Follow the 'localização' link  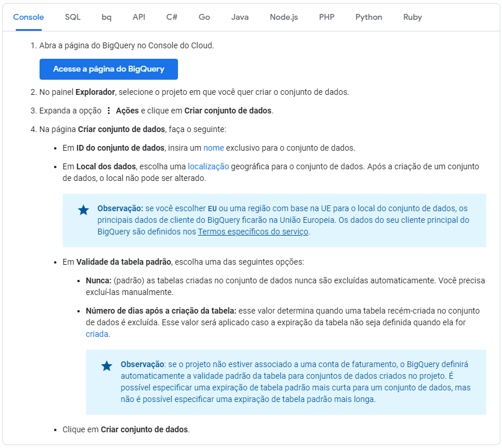pyautogui.click(x=208, y=166)
